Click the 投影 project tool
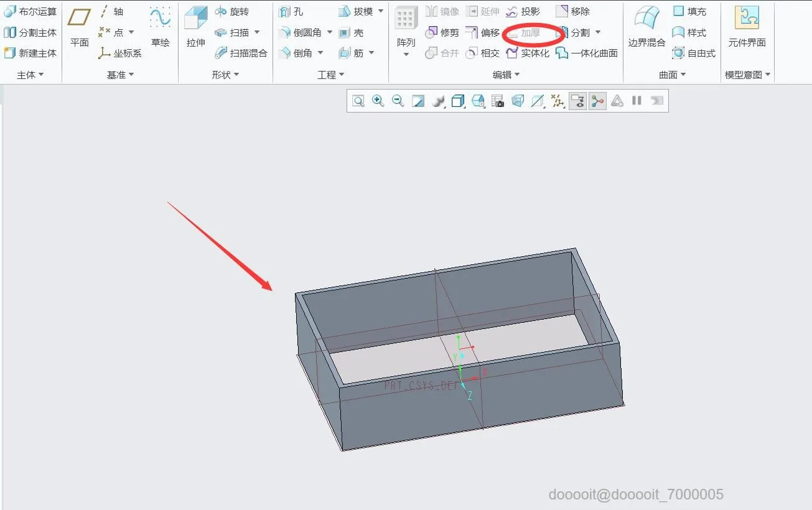This screenshot has height=510, width=812. click(x=523, y=12)
